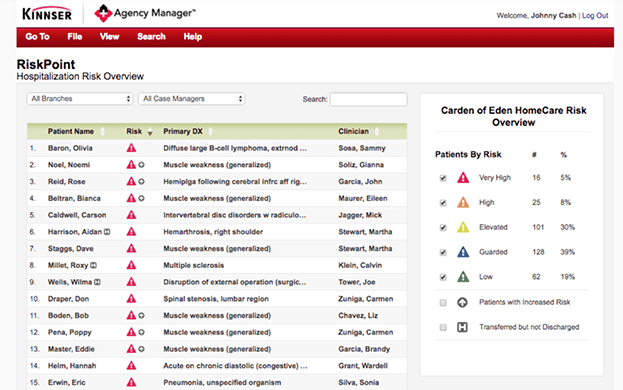Screen dimensions: 623x390
Task: Open the Help menu
Action: pos(193,37)
